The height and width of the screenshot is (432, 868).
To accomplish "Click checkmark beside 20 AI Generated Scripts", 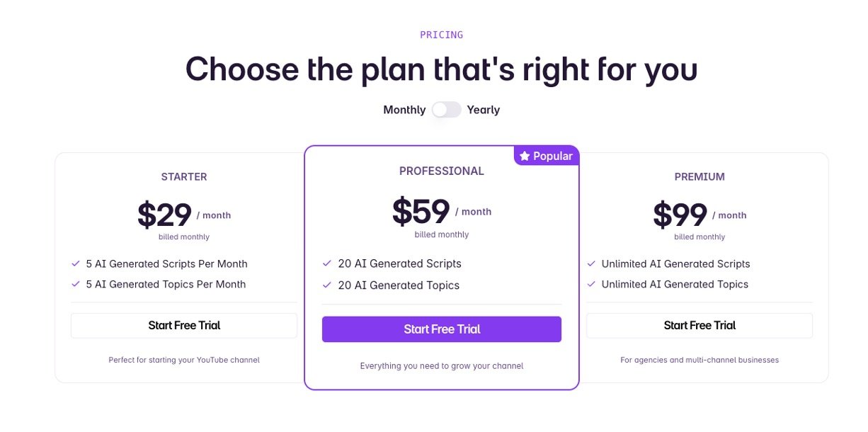I will coord(327,263).
